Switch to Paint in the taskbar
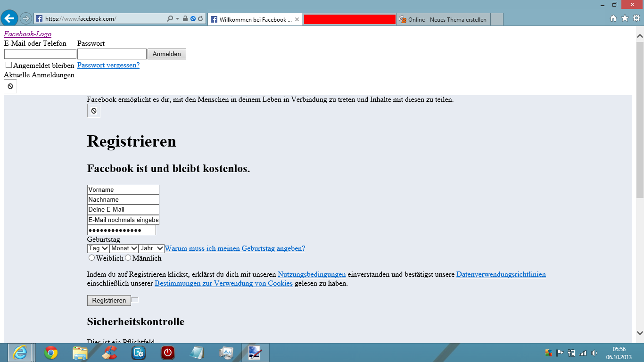Viewport: 644px width, 362px height. coord(256,353)
